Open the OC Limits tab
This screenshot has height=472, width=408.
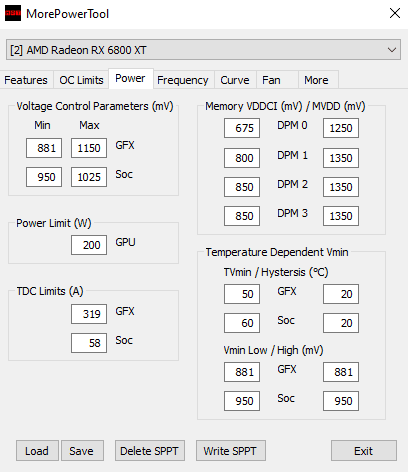81,80
